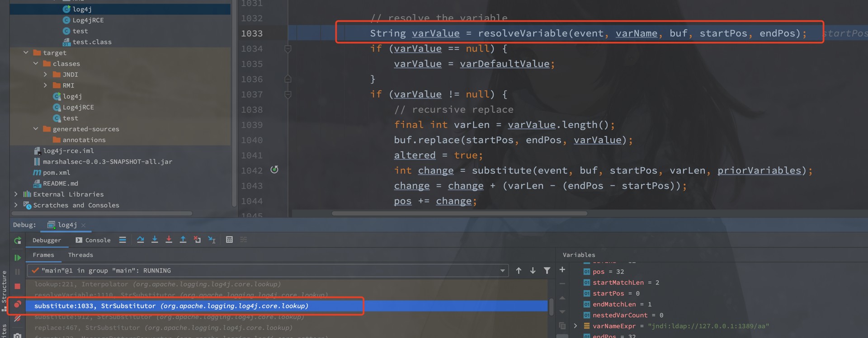
Task: Select the next frame with the down arrow
Action: [x=533, y=271]
